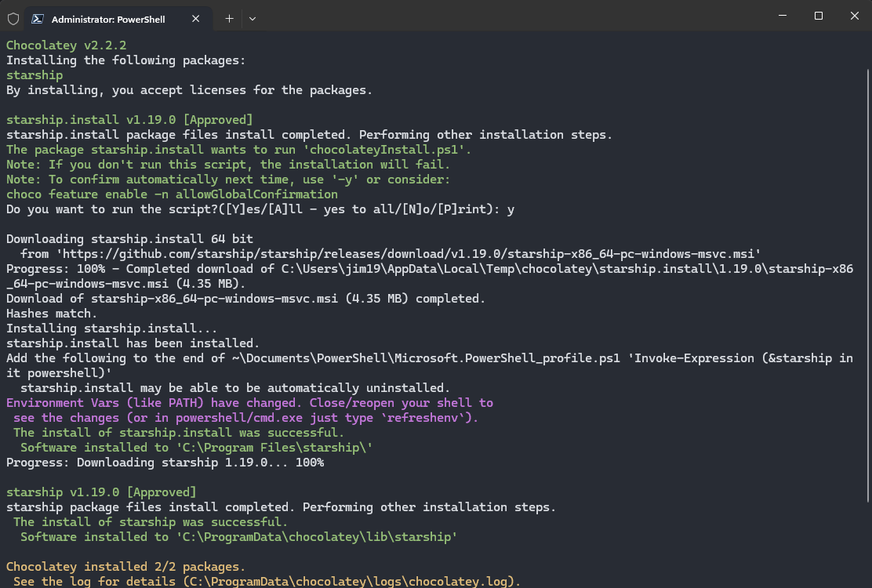The width and height of the screenshot is (872, 588).
Task: Click "may be able to be automatically uninstalled" line
Action: pyautogui.click(x=235, y=388)
